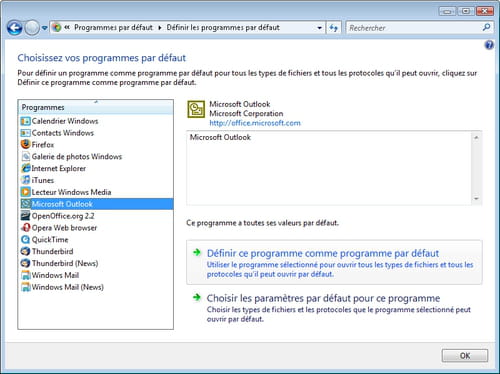Confirm with the OK button

[465, 356]
